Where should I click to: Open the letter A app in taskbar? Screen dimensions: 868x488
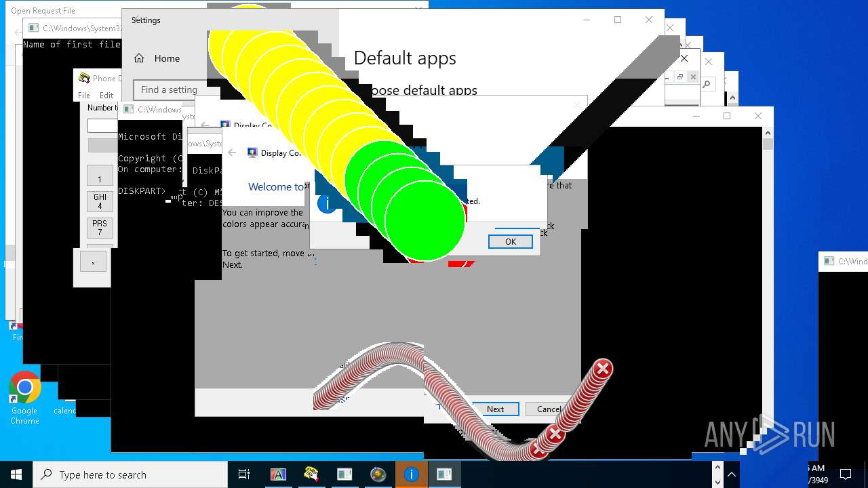[278, 474]
